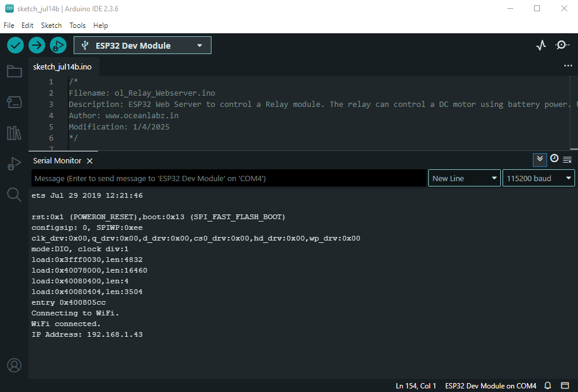The height and width of the screenshot is (392, 578).
Task: Clear Serial Monitor output
Action: pyautogui.click(x=567, y=160)
